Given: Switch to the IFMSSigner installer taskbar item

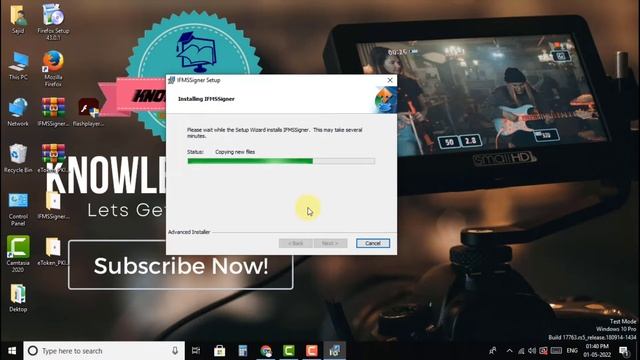Looking at the screenshot, I should point(335,351).
